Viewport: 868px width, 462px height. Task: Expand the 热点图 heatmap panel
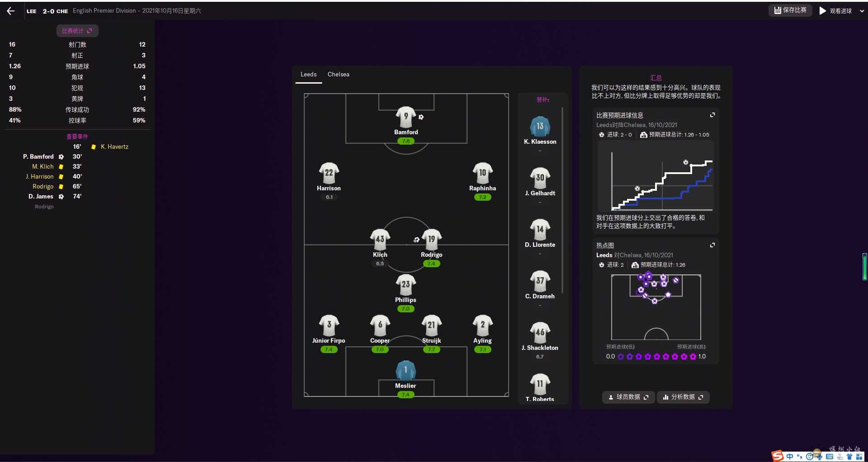point(712,245)
